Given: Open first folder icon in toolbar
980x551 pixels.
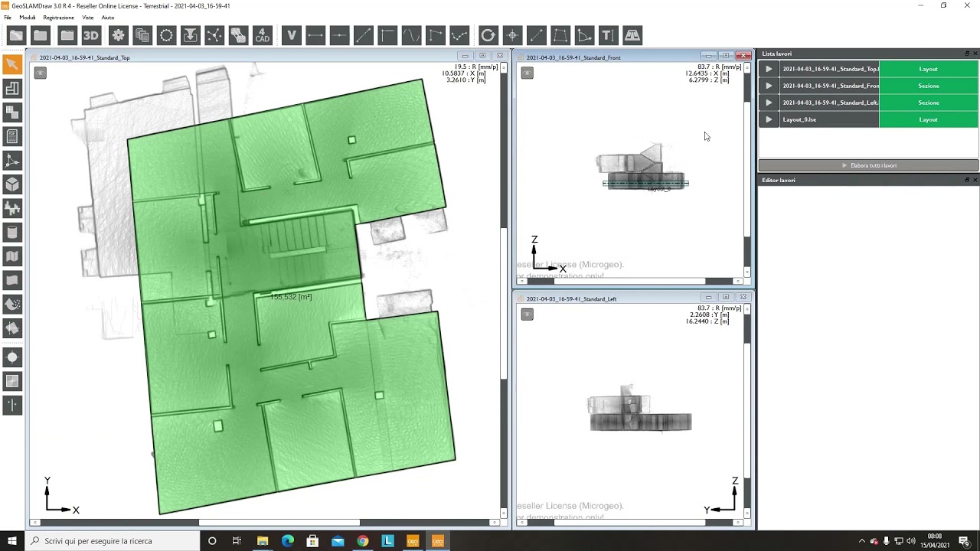Looking at the screenshot, I should coord(16,35).
